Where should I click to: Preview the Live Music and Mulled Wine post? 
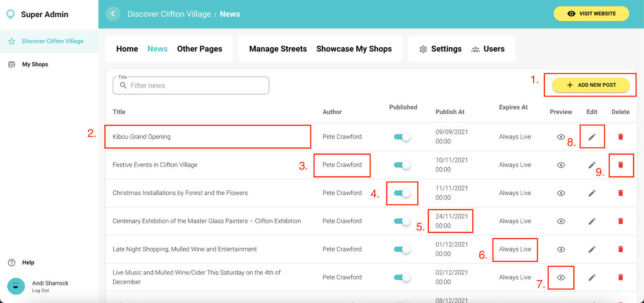pos(561,278)
